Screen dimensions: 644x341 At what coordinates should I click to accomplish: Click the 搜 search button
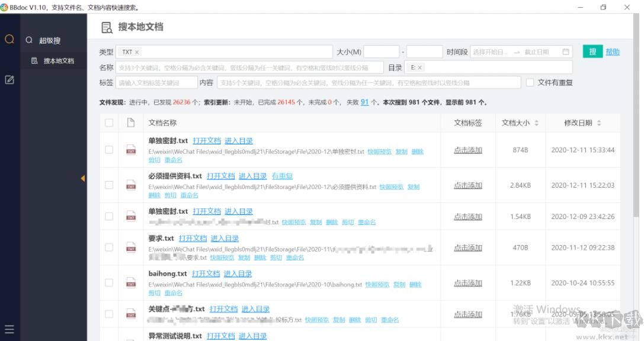[591, 52]
